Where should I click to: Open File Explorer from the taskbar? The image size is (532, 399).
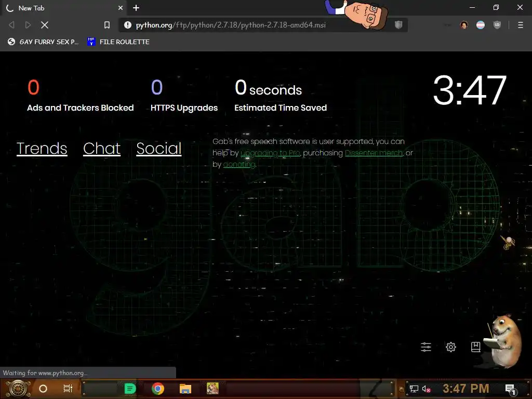click(x=185, y=389)
